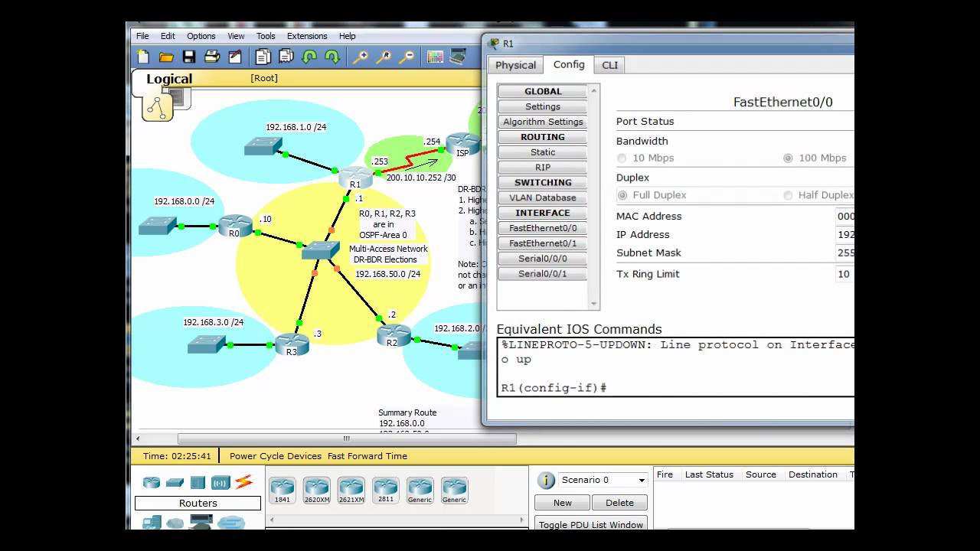Click the central switch in the topology

pyautogui.click(x=320, y=249)
